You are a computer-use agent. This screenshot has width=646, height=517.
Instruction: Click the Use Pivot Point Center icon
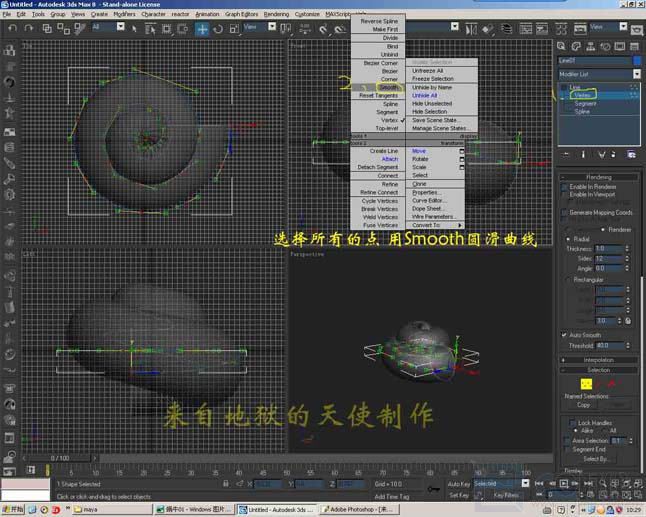[x=286, y=29]
